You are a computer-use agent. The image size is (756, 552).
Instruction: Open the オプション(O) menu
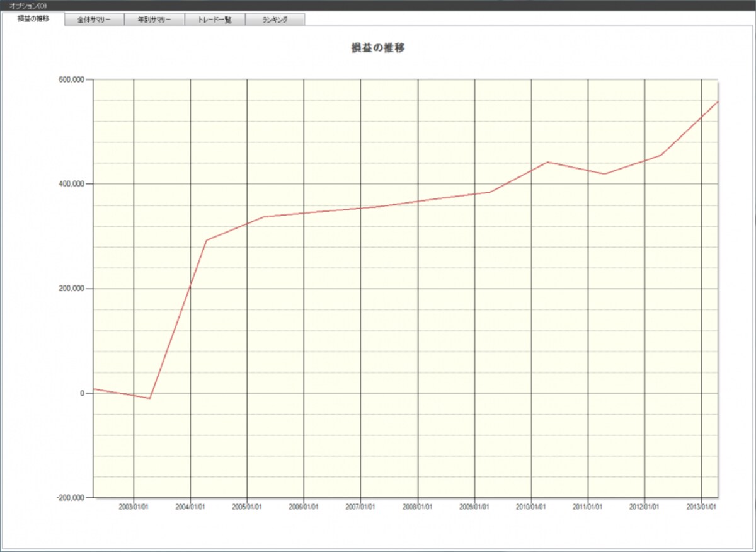28,5
